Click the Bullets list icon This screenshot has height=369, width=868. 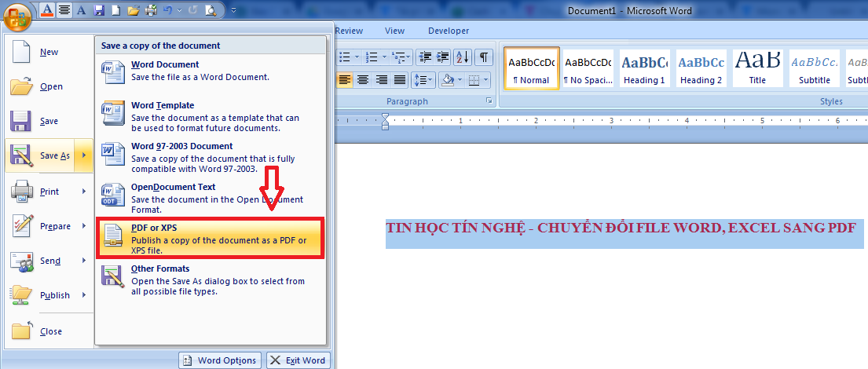[x=344, y=57]
